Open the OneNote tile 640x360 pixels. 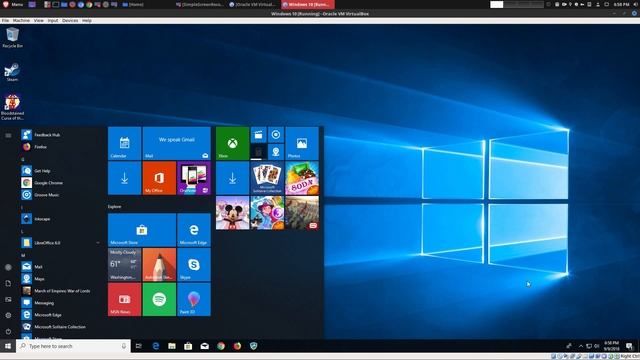pos(194,178)
